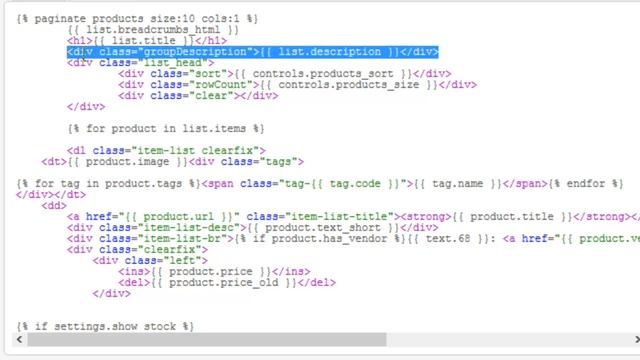Screen dimensions: 640x360
Task: Click the horizontal scrollbar left arrow
Action: tap(19, 339)
